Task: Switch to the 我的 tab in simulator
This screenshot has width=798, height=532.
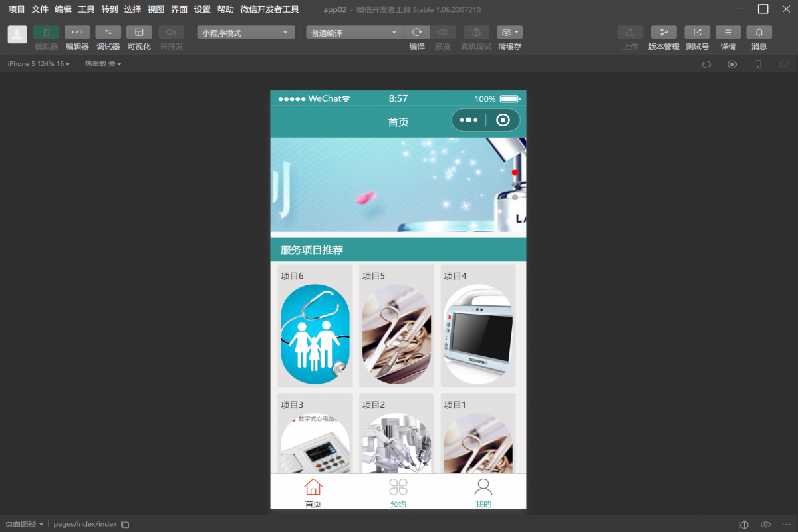Action: 483,493
